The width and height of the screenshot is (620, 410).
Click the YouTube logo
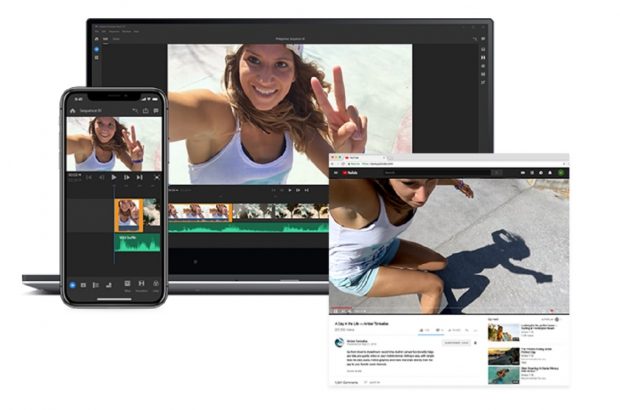pyautogui.click(x=350, y=173)
